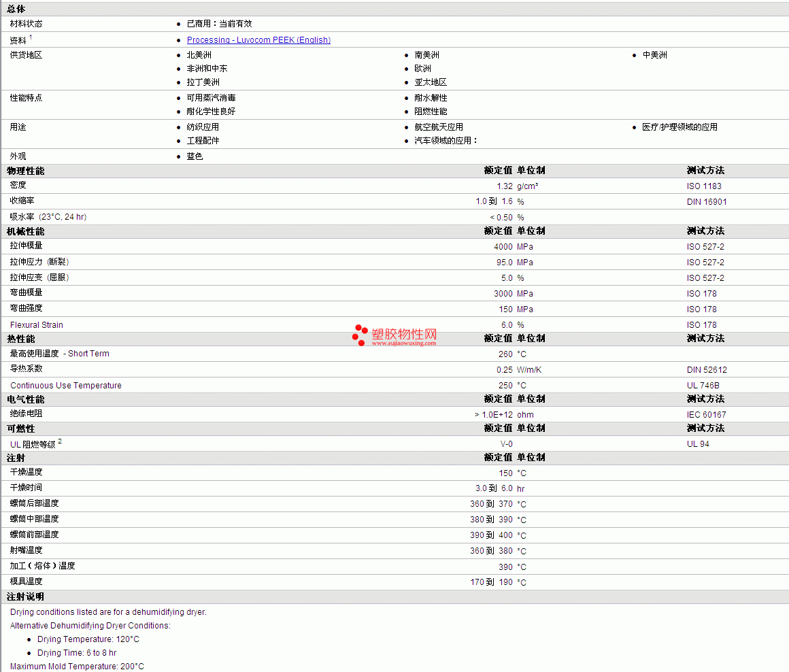789x672 pixels.
Task: Click the 电气性能 section header
Action: pos(26,399)
